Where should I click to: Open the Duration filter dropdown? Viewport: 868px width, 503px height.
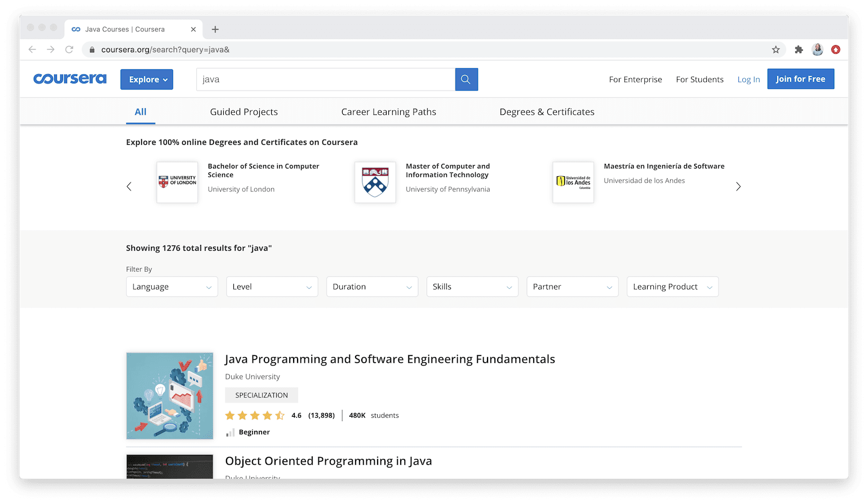372,286
